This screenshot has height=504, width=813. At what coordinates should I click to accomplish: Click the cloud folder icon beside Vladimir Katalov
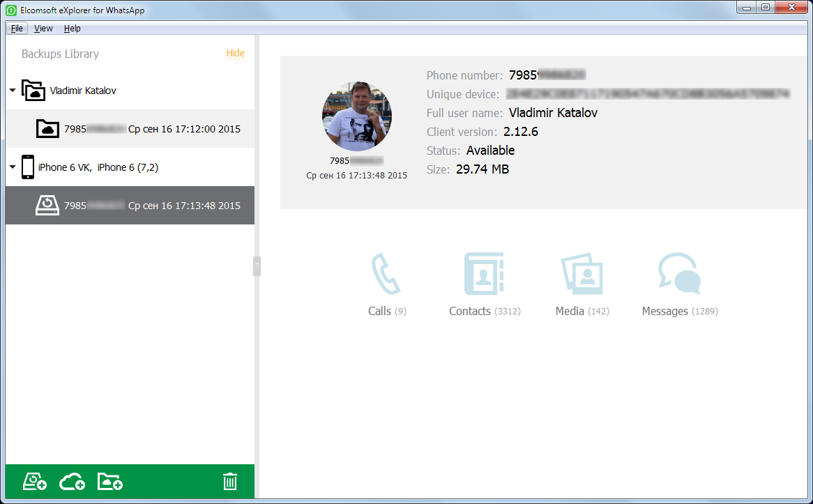(x=33, y=91)
